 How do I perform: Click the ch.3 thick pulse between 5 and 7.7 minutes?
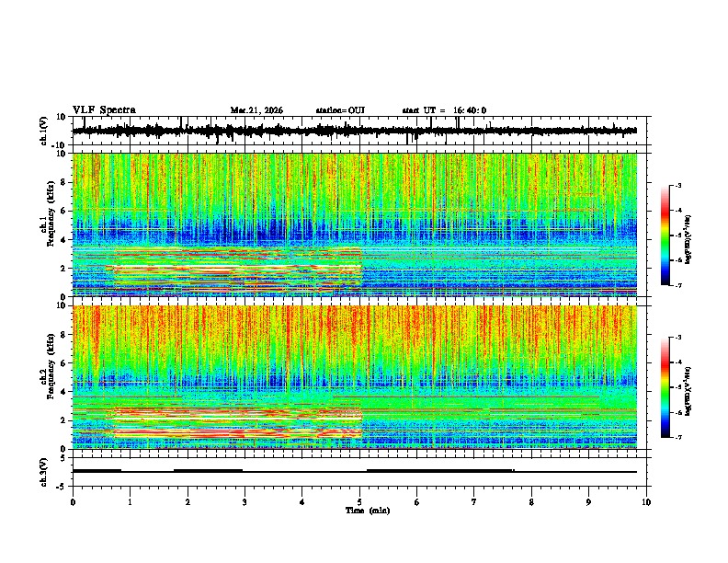pos(440,471)
